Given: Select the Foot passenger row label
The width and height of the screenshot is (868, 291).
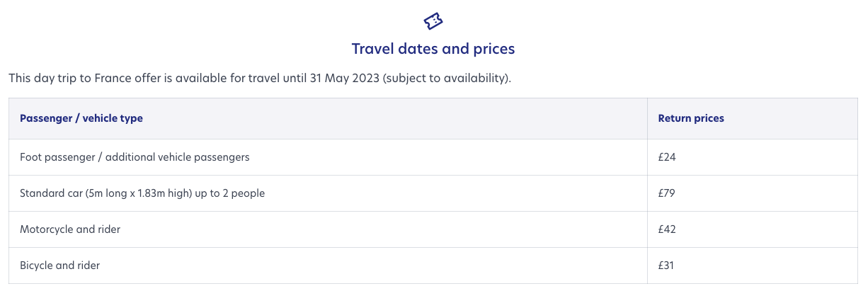Looking at the screenshot, I should pos(135,157).
